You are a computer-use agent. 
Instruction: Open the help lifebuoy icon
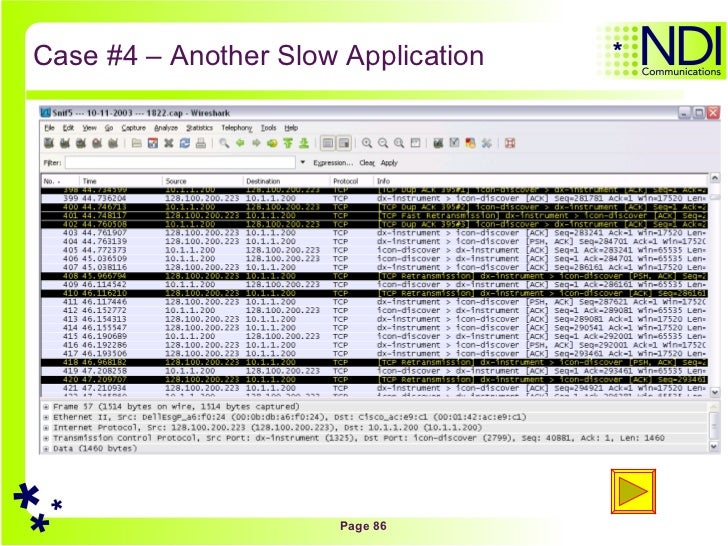coord(510,143)
